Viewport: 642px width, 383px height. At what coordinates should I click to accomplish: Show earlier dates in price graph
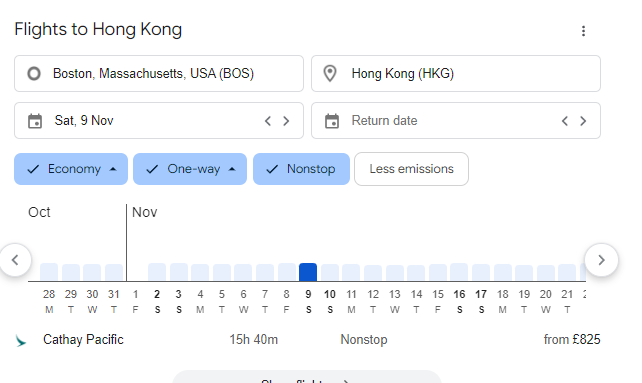pyautogui.click(x=16, y=260)
